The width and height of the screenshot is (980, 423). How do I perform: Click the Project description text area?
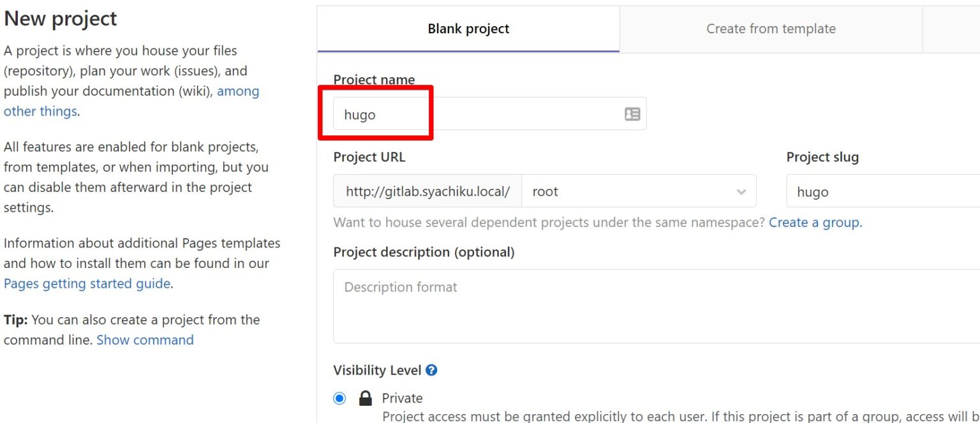638,306
